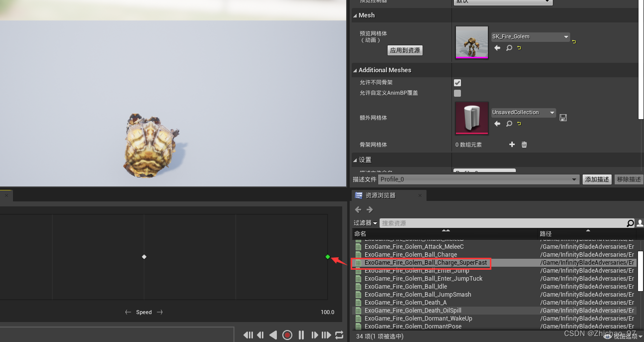The image size is (644, 342).
Task: Open the 过滤器 filters dropdown
Action: click(365, 223)
